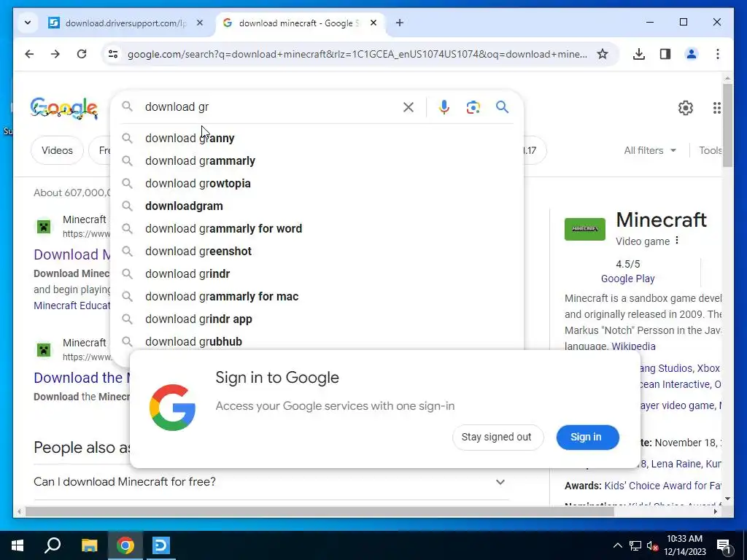This screenshot has height=560, width=747.
Task: Switch to download.driversupport.com tab
Action: tap(125, 23)
